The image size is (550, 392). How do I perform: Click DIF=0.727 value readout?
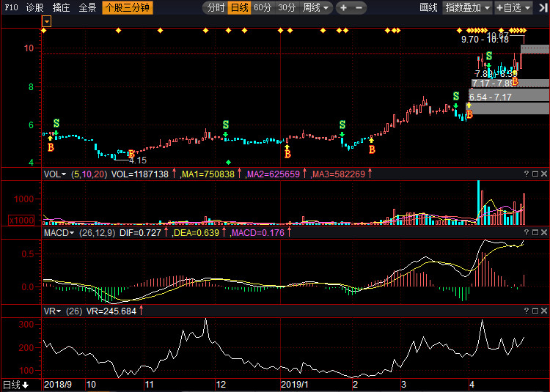140,233
